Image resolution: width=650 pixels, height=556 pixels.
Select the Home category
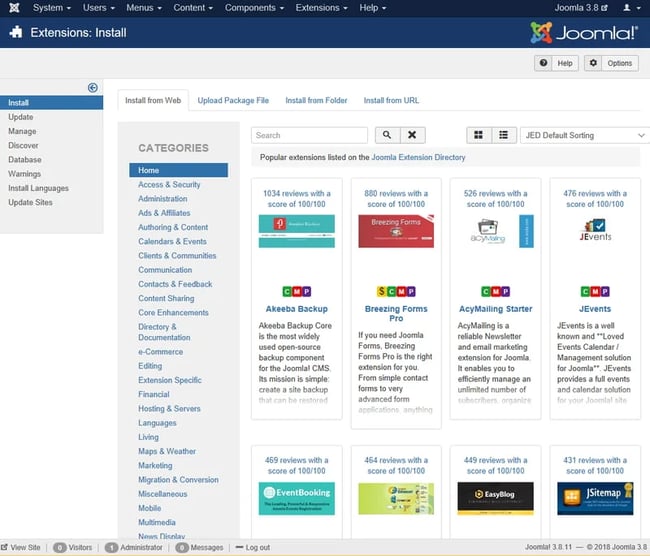pyautogui.click(x=178, y=170)
